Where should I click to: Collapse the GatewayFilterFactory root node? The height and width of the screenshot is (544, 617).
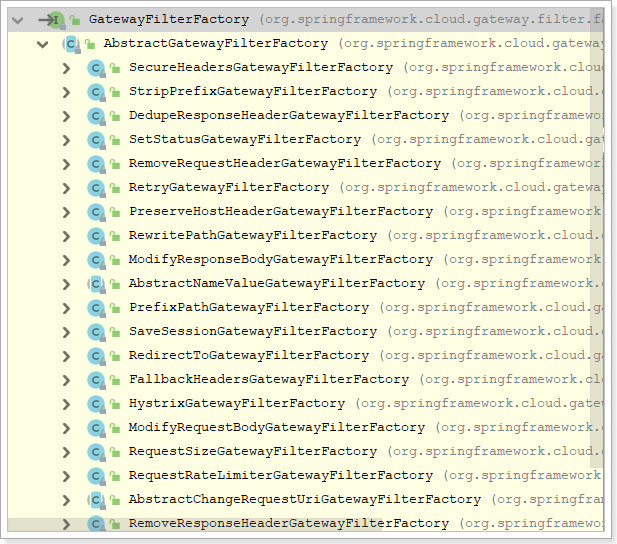tap(18, 20)
